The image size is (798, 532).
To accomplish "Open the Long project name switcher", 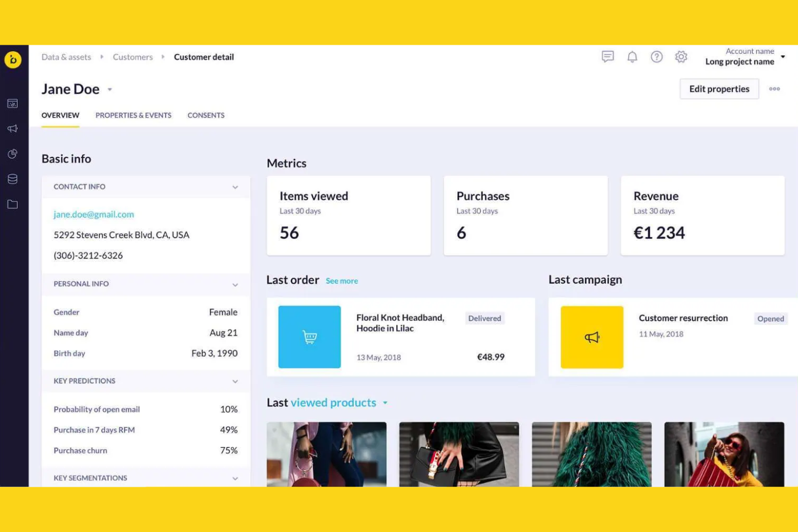I will (740, 61).
